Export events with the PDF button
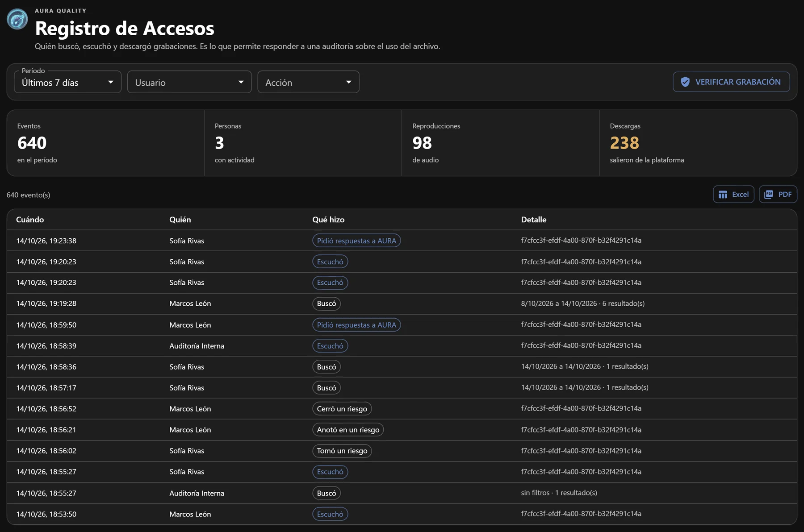The height and width of the screenshot is (532, 804). point(778,195)
